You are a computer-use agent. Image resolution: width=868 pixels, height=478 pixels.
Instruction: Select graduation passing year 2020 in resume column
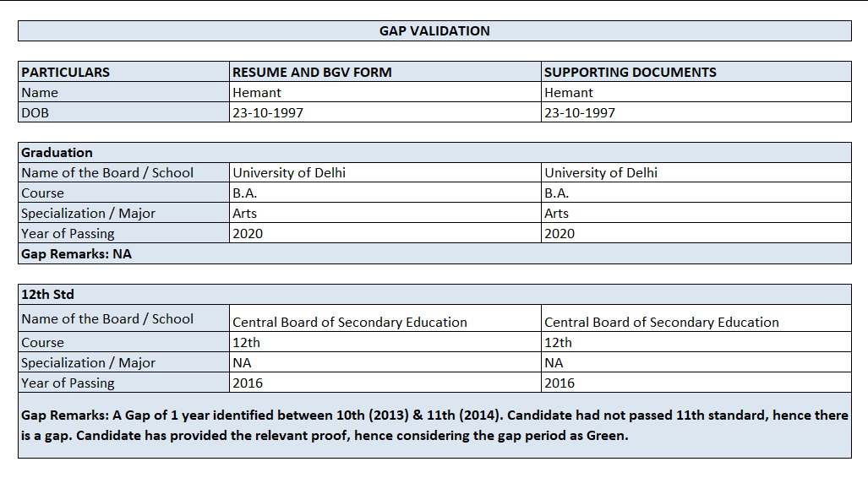pyautogui.click(x=248, y=234)
